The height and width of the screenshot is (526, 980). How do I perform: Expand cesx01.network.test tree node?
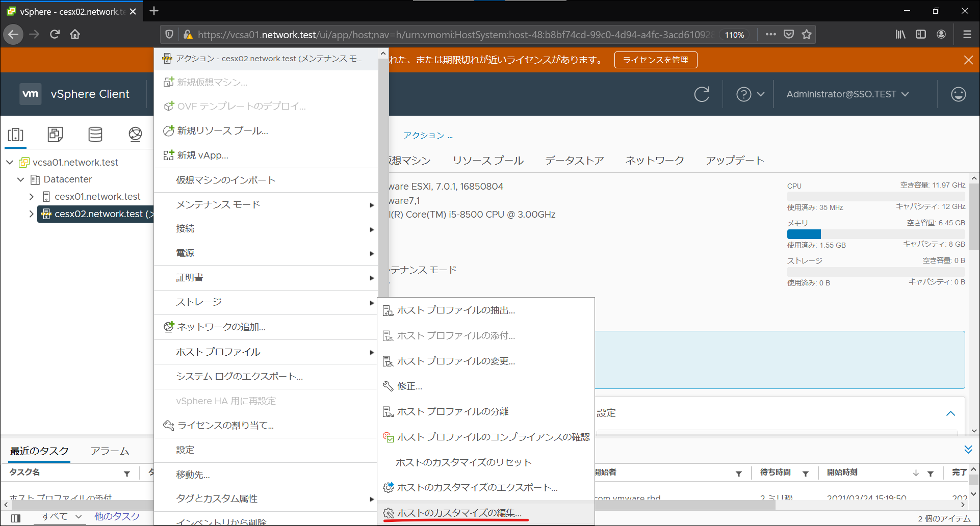pos(32,197)
